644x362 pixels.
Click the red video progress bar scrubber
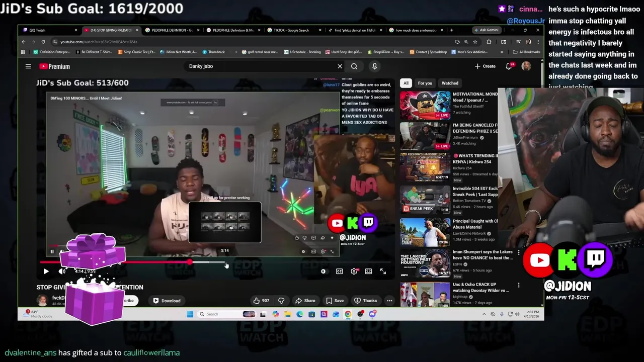pyautogui.click(x=190, y=262)
